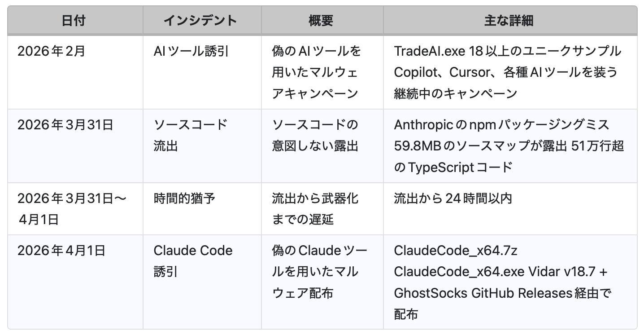Click the ソースコード流出 incident cell
644x335 pixels.
tap(191, 135)
